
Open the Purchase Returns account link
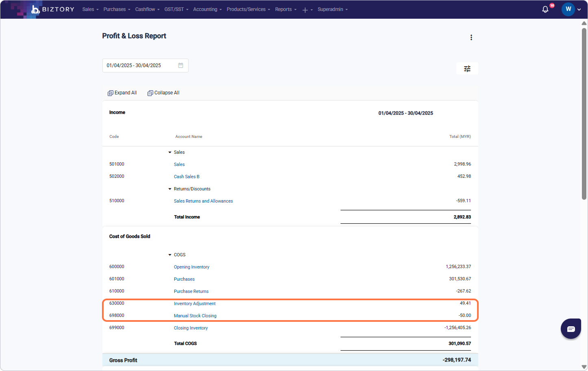point(191,291)
